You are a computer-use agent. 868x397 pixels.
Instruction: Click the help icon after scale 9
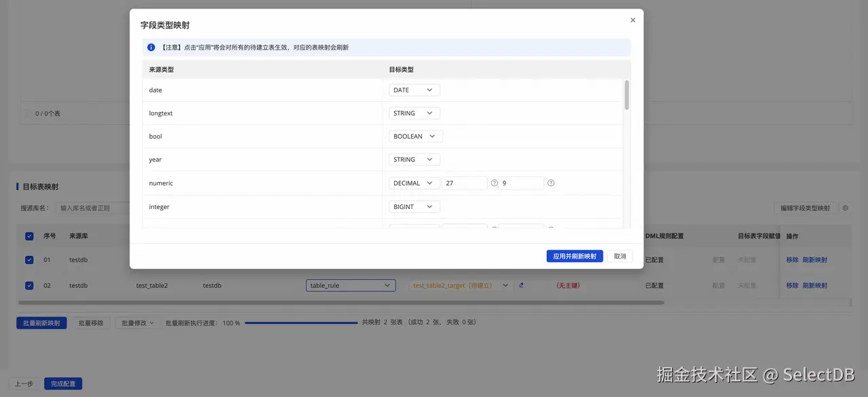point(551,183)
